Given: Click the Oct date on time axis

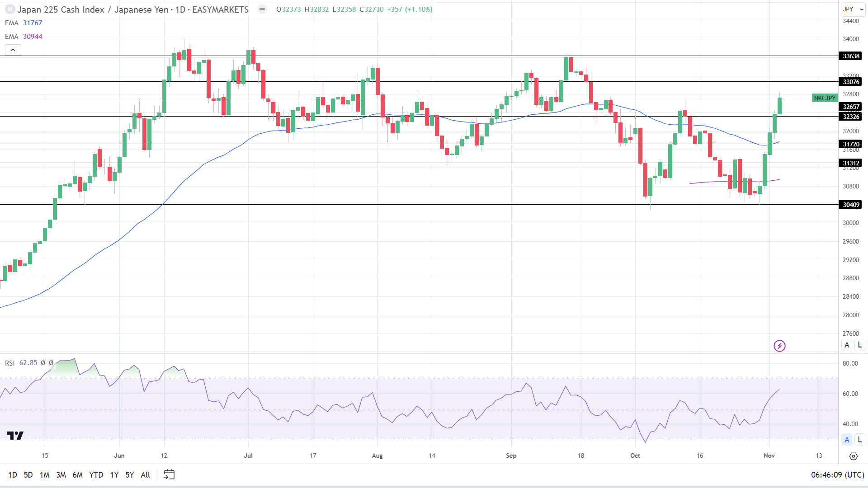Looking at the screenshot, I should coord(635,455).
